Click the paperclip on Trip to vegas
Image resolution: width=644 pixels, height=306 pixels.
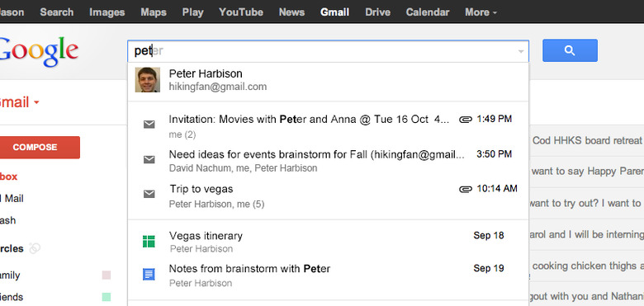[x=465, y=189]
